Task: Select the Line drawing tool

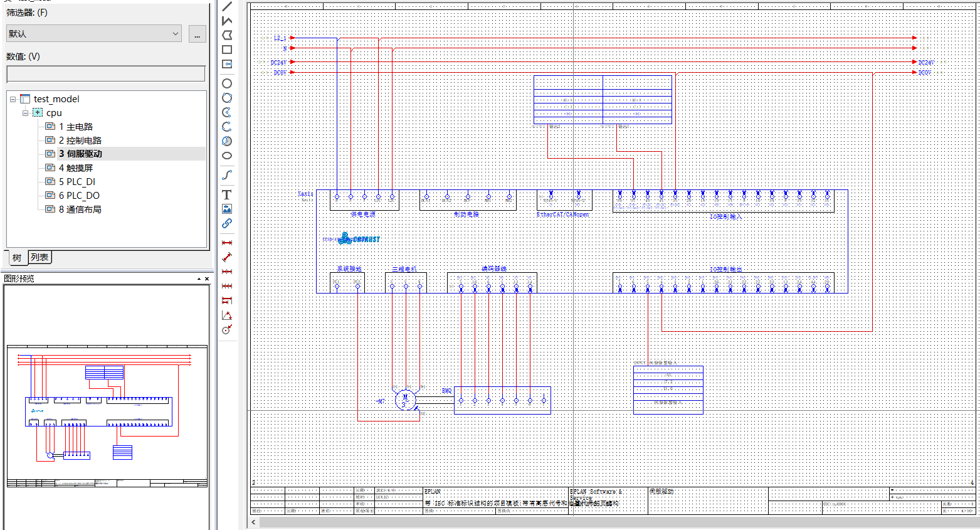Action: pos(227,6)
